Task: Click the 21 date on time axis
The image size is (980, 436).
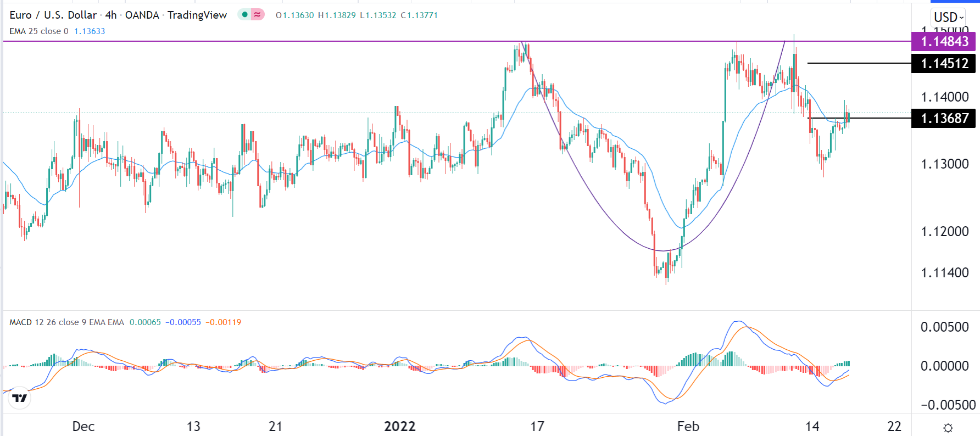Action: [275, 427]
